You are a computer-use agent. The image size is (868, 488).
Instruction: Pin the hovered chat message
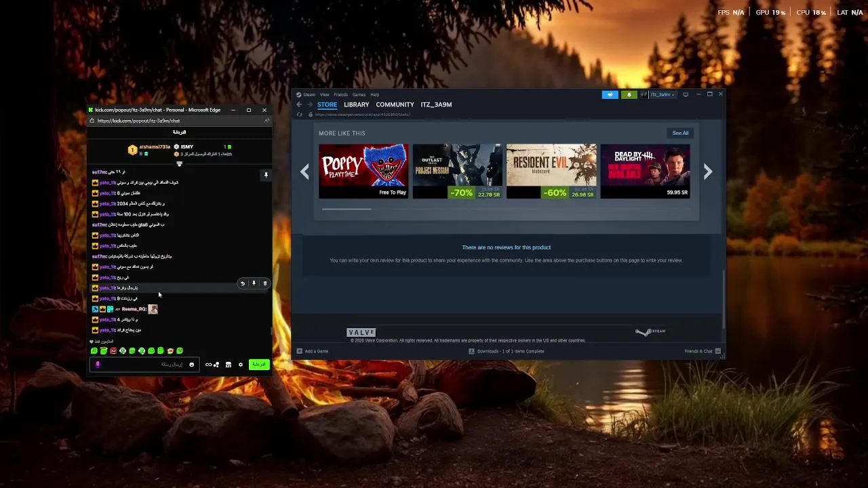tap(254, 283)
